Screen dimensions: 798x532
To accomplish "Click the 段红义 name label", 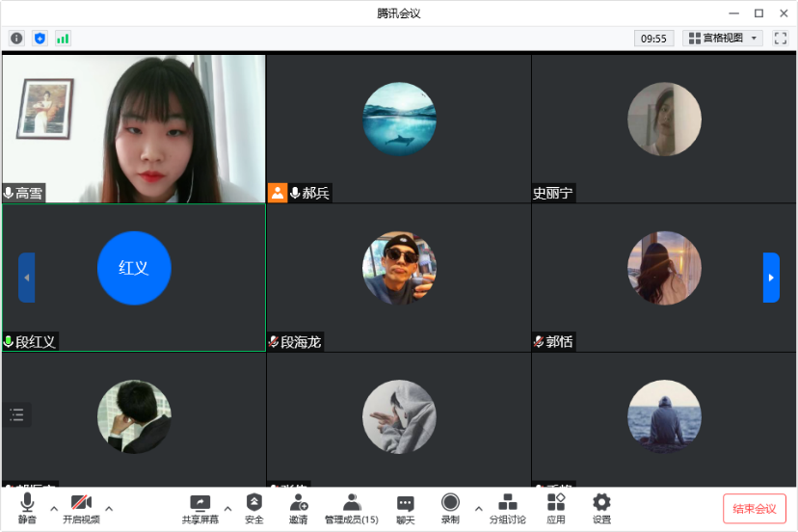I will point(35,341).
